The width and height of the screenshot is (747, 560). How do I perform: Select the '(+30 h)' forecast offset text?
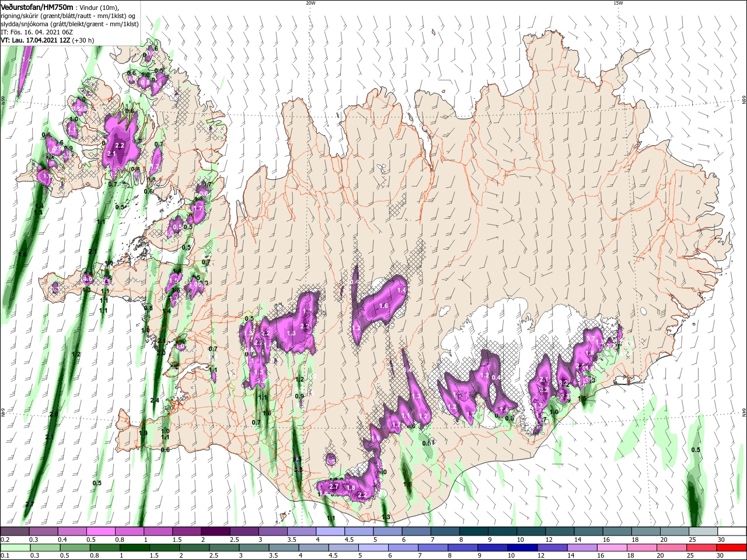click(x=83, y=40)
